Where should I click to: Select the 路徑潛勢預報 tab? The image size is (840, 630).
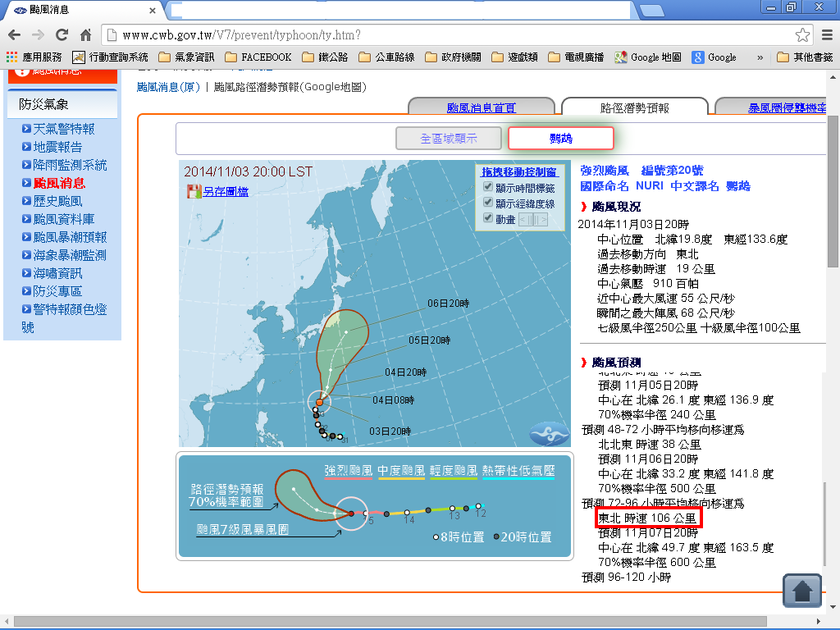point(634,107)
